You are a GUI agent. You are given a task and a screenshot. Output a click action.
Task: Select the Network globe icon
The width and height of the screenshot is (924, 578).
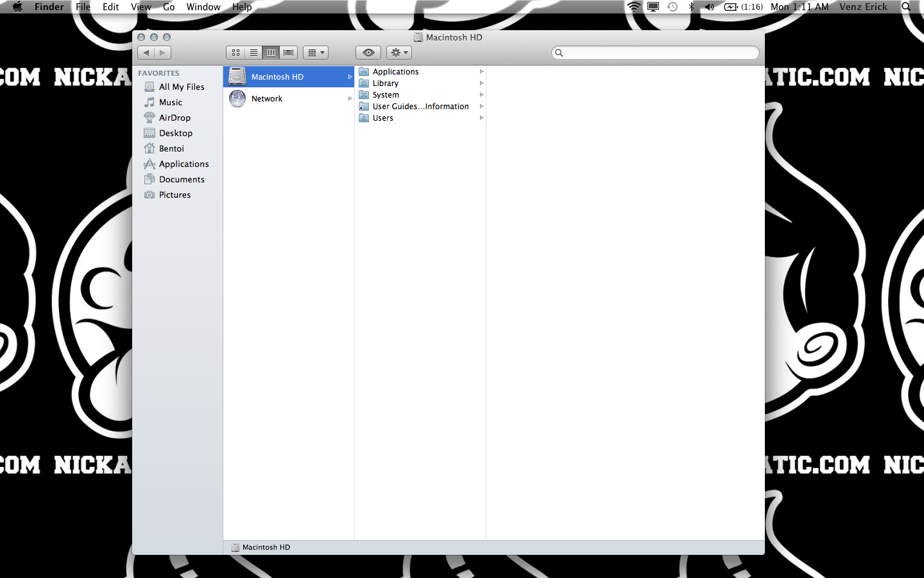tap(237, 98)
